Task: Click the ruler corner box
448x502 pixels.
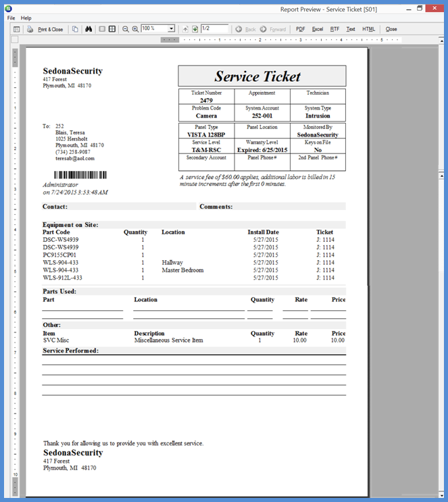Action: click(x=15, y=40)
